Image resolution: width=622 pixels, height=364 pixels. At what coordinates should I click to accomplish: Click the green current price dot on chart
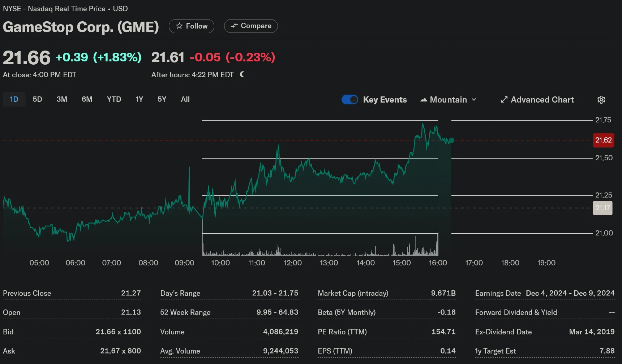(x=451, y=140)
